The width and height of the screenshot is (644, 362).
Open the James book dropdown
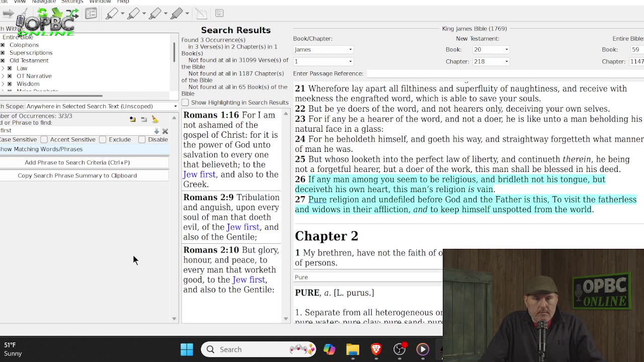coord(323,49)
